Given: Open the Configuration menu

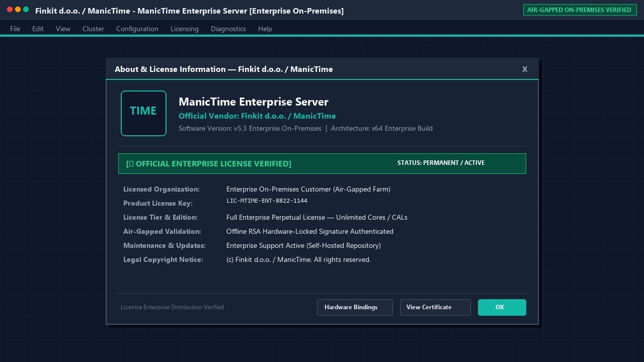Looking at the screenshot, I should (x=137, y=29).
